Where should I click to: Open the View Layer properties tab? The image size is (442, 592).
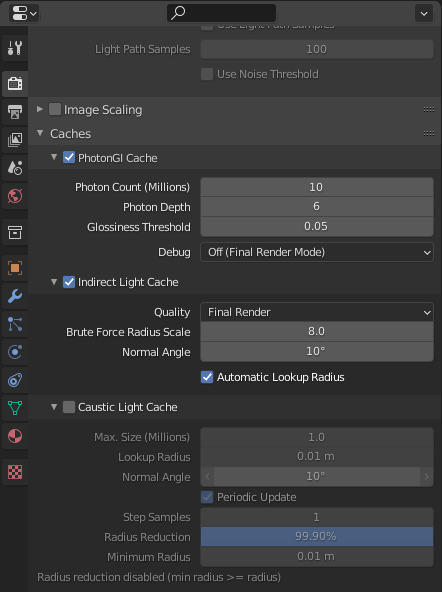tap(15, 140)
